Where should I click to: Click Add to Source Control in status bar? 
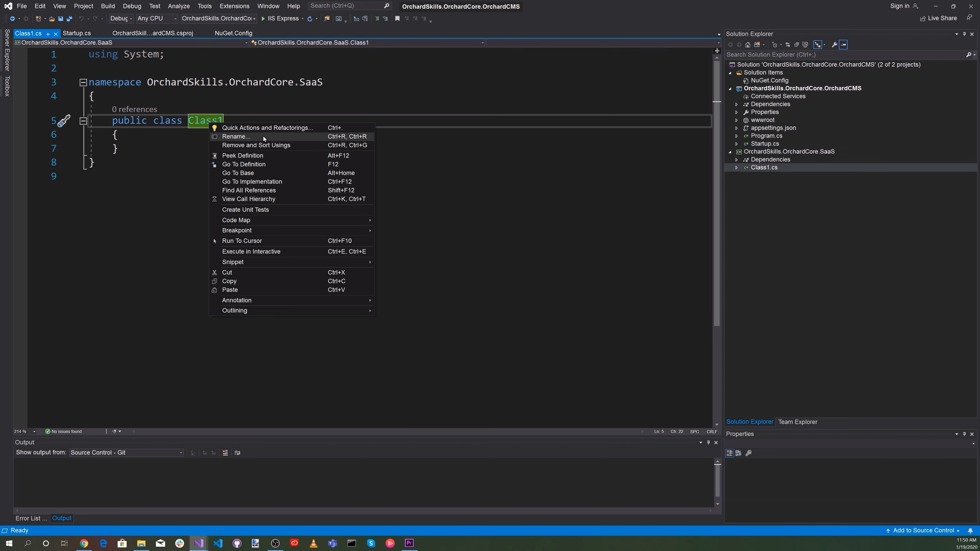(923, 531)
